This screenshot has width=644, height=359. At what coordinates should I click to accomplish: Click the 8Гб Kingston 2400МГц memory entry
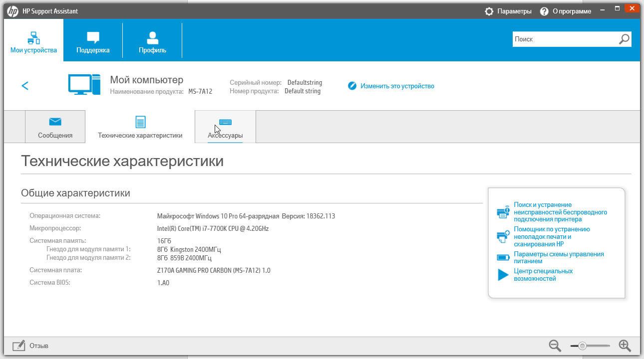click(189, 249)
